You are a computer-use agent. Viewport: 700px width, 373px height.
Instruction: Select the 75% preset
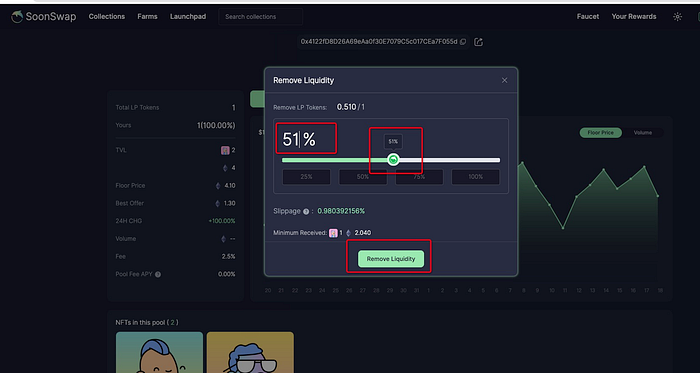[419, 177]
